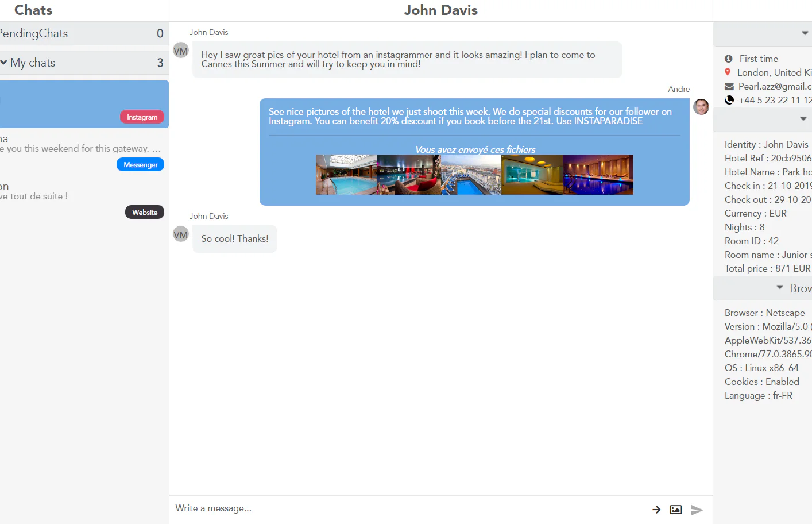Click the John Davis chat title header
The width and height of the screenshot is (812, 524).
[441, 10]
